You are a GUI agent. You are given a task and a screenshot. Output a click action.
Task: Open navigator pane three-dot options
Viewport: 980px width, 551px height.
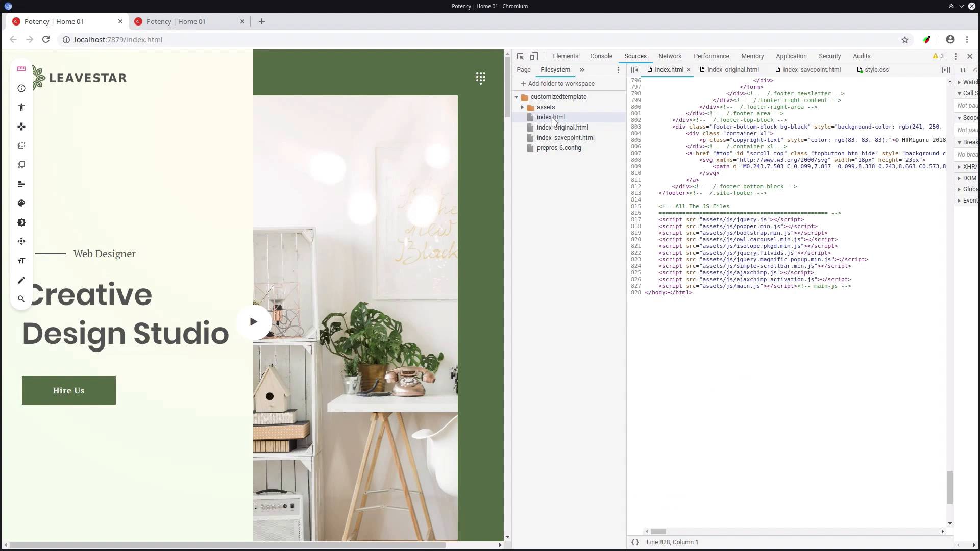point(618,70)
